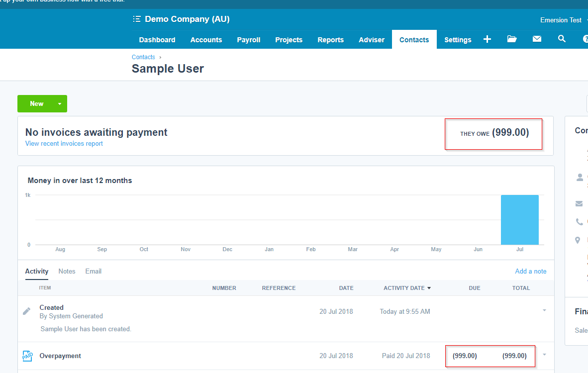Switch to the Notes tab

click(67, 271)
